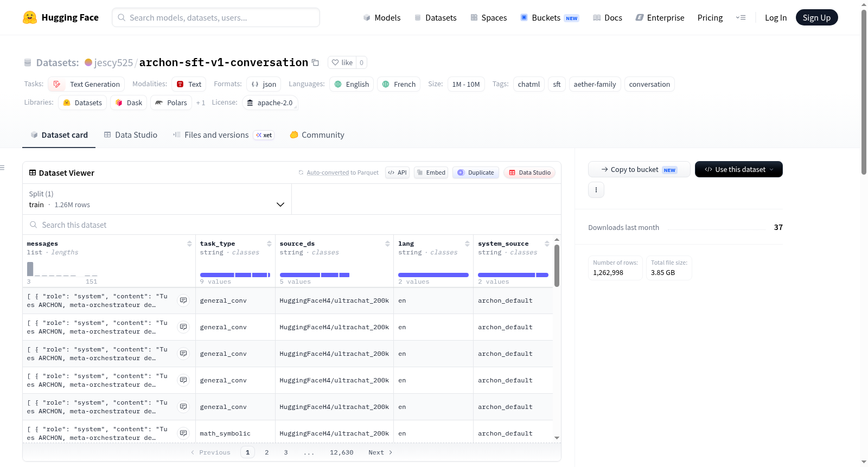Open chat view icon in first row

(x=183, y=300)
